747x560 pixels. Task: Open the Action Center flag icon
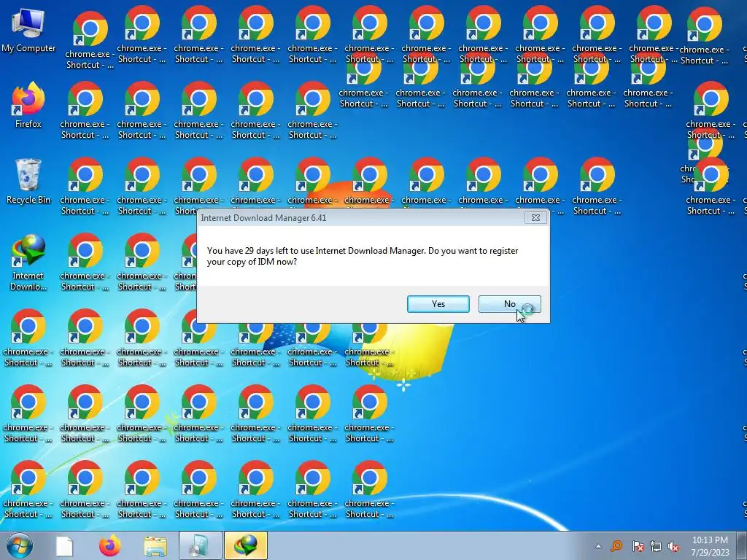(638, 546)
